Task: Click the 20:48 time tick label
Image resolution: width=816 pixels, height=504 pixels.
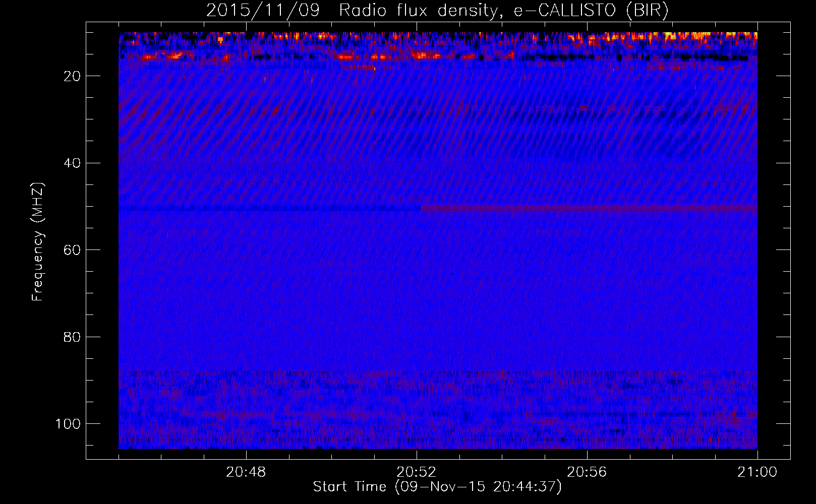Action: (246, 472)
